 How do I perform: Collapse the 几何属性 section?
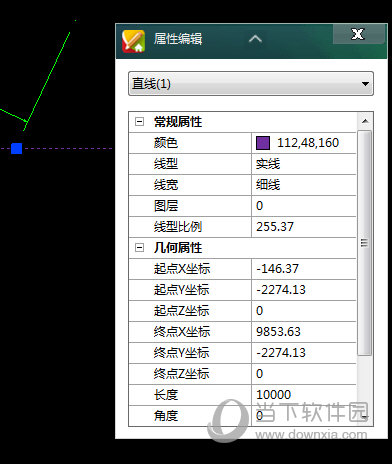pos(139,248)
